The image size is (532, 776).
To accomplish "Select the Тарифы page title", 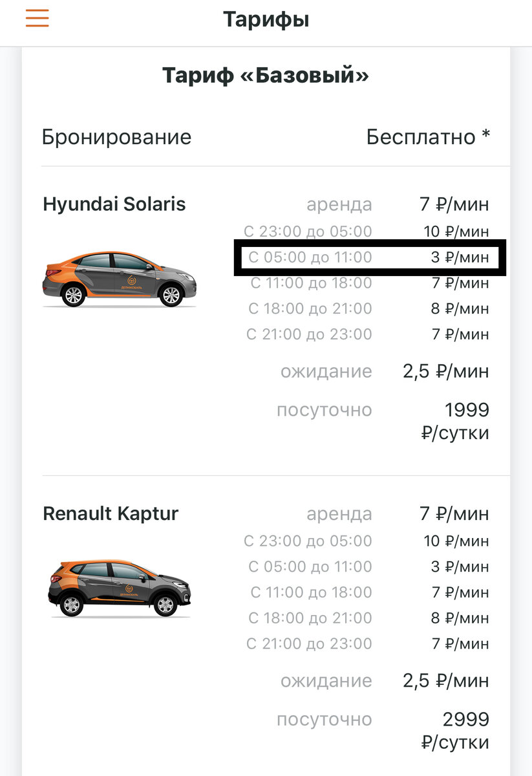I will pyautogui.click(x=266, y=19).
